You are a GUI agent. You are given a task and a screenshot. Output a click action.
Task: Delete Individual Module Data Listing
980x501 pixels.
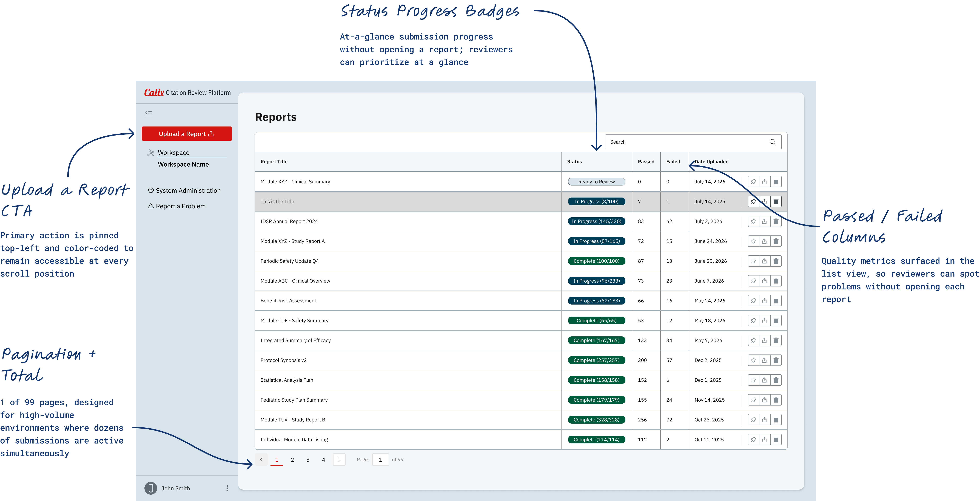pyautogui.click(x=776, y=439)
